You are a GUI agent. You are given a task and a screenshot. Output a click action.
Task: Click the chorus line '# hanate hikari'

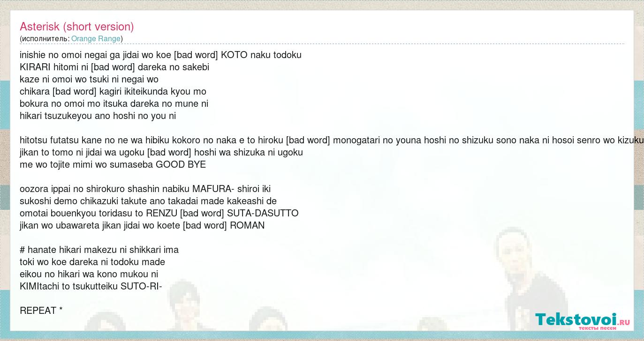coord(99,250)
